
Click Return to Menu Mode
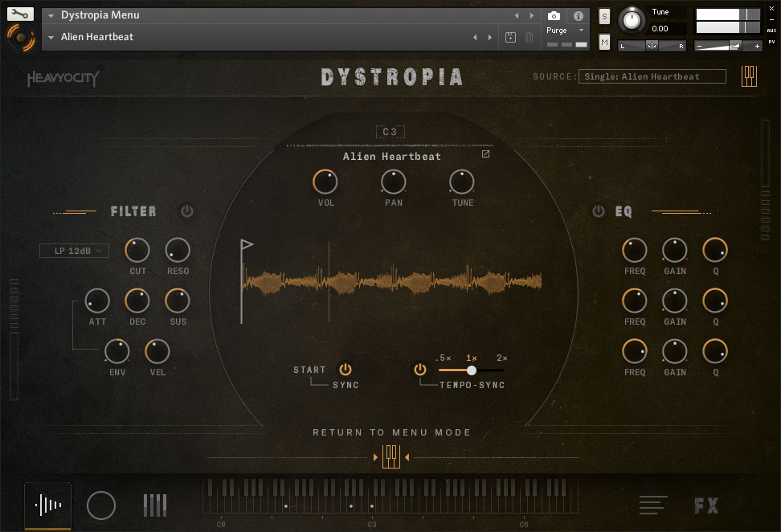(x=391, y=432)
